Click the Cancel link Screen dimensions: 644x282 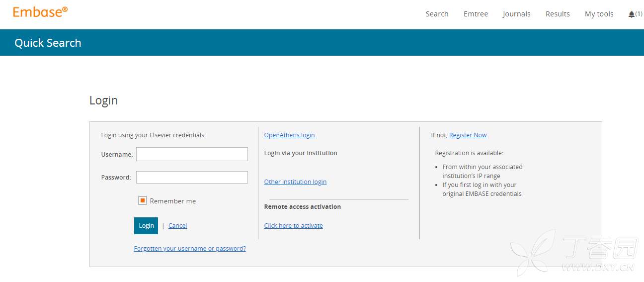pos(177,226)
